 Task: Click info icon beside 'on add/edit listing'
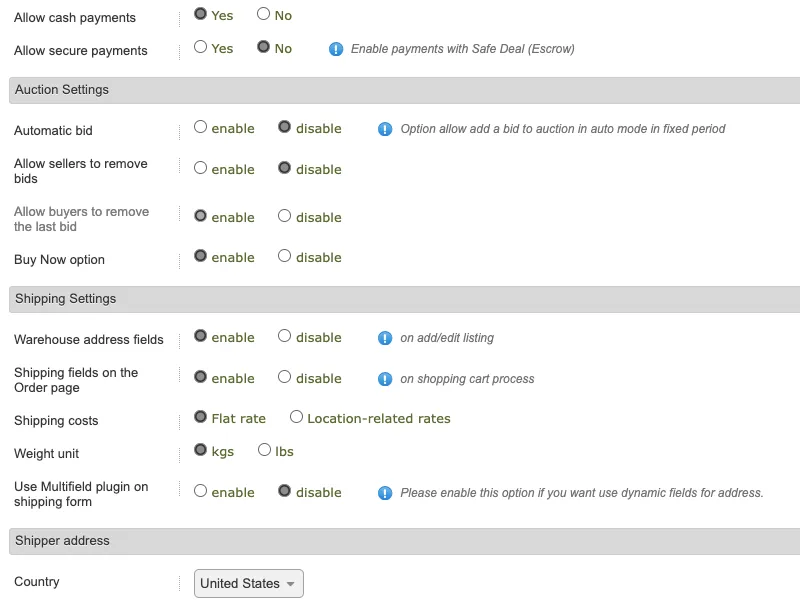click(x=385, y=338)
